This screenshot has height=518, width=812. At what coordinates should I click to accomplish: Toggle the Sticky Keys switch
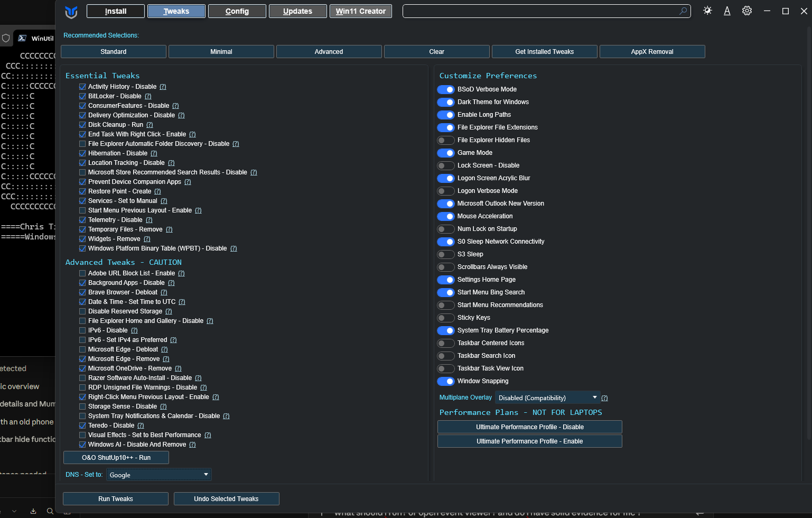[446, 318]
